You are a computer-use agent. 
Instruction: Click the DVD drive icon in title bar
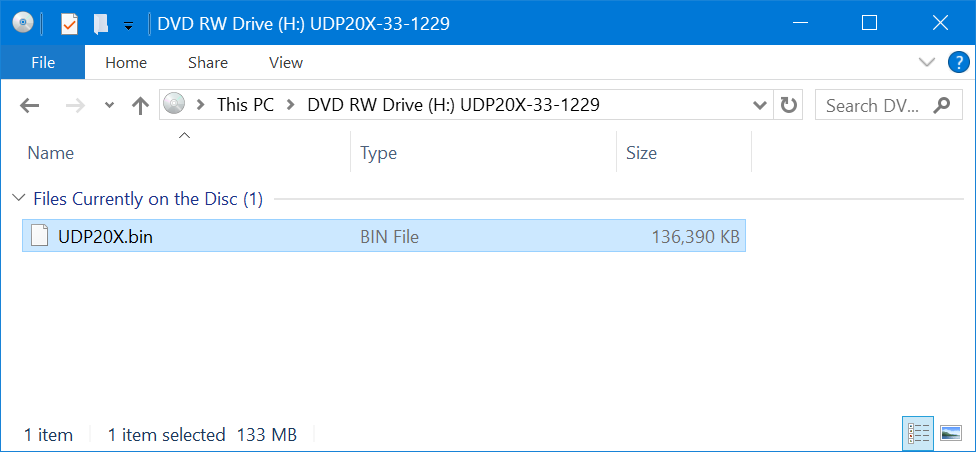tap(23, 24)
